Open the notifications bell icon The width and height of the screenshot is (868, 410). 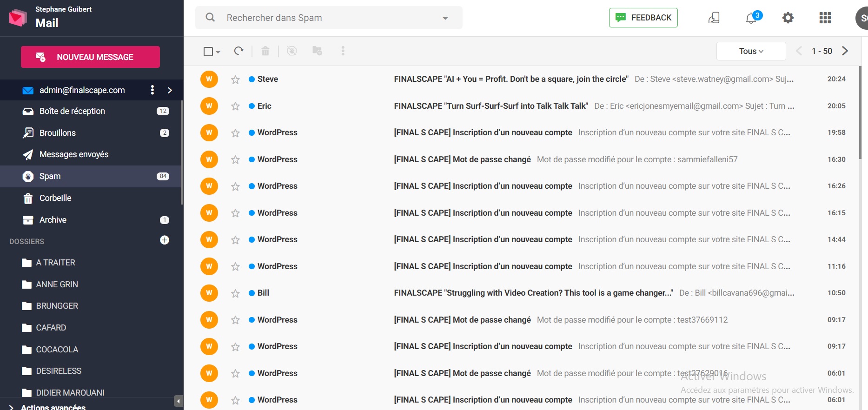(751, 18)
